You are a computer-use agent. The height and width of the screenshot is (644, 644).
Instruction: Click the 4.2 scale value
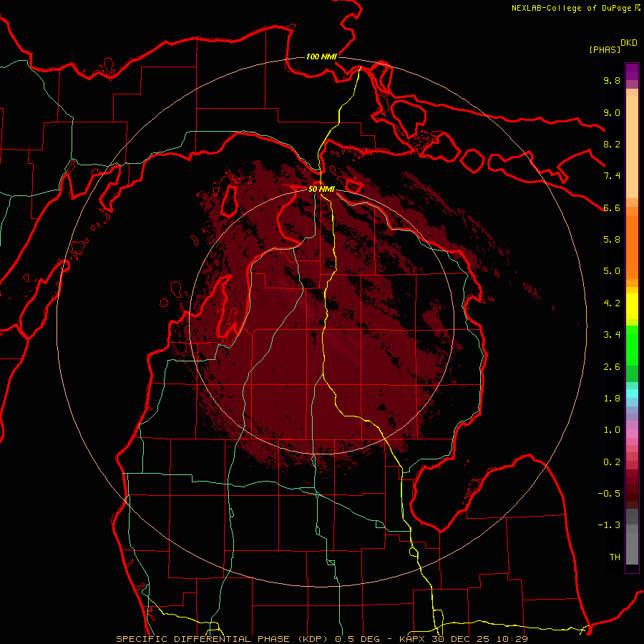coord(612,303)
